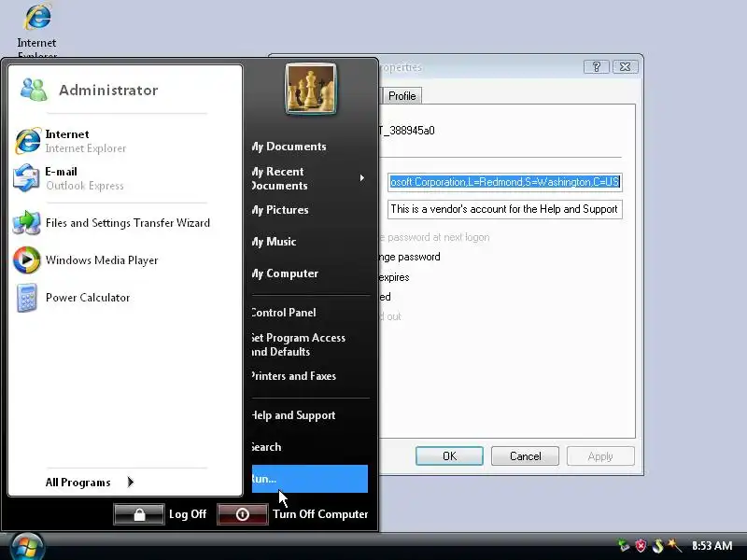
Task: Click the 8:53 AM system clock
Action: 712,546
